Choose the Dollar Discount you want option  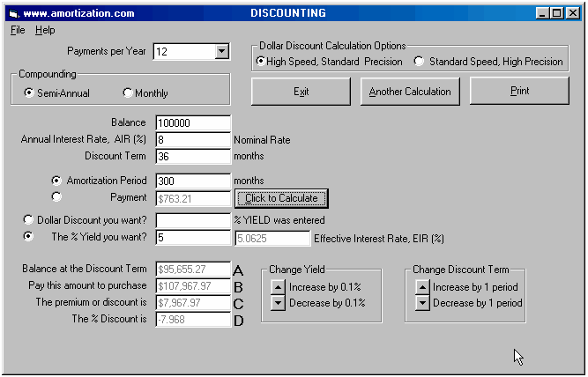click(29, 219)
